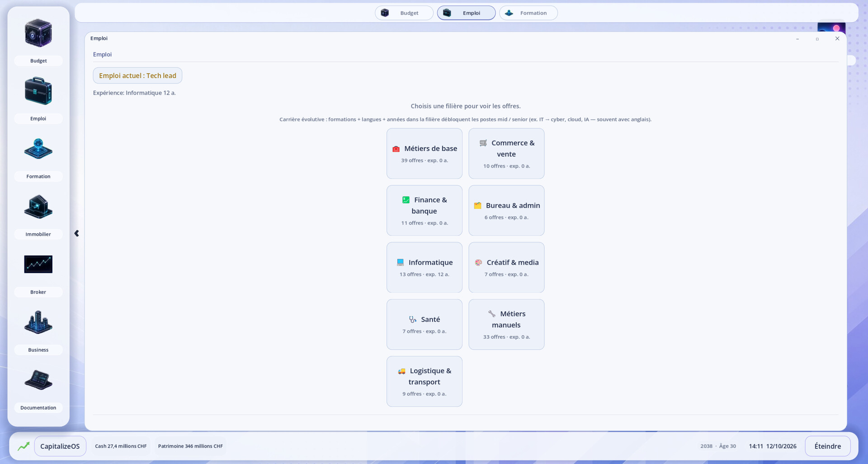Screen dimensions: 868x464
Task: Select the Créatif & media track
Action: tap(506, 267)
